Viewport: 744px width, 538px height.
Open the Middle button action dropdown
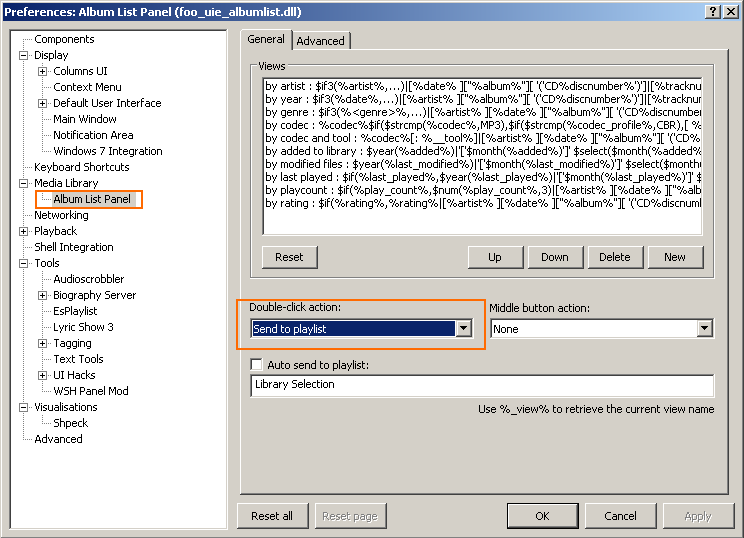click(x=704, y=329)
